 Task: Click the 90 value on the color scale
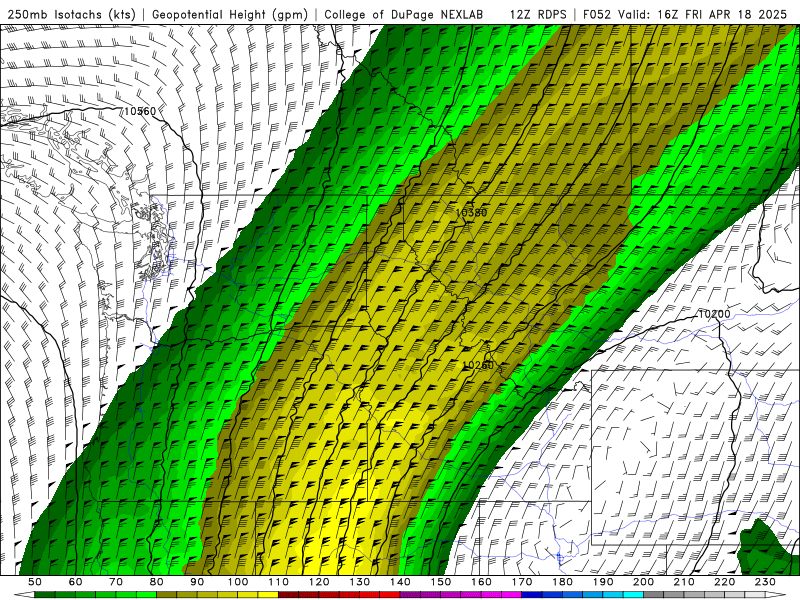pyautogui.click(x=197, y=582)
